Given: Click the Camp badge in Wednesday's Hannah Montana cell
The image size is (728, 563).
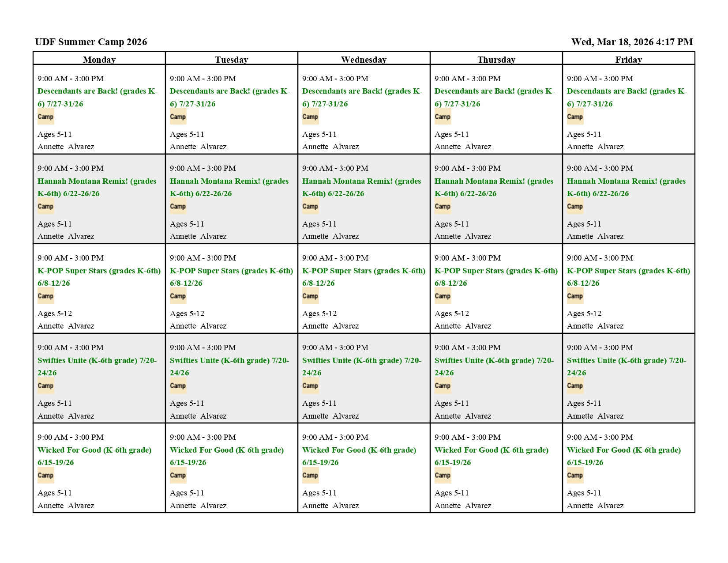Looking at the screenshot, I should point(310,206).
